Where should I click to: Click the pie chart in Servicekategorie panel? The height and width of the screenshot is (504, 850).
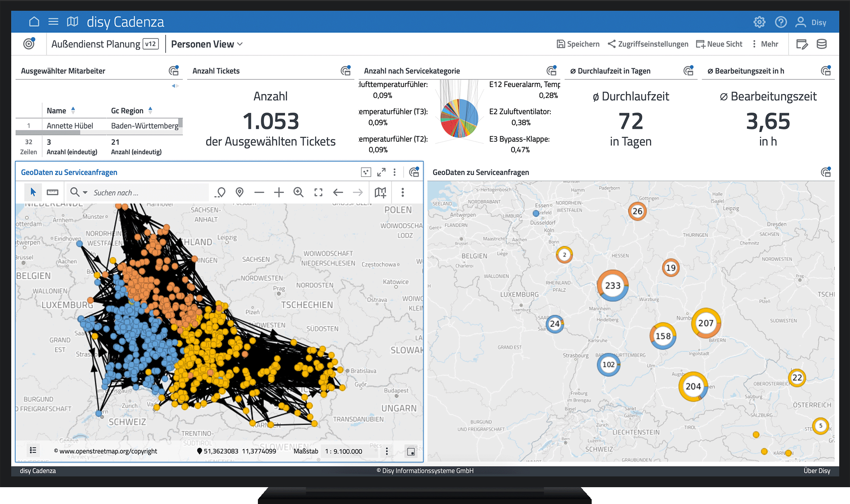pos(459,118)
